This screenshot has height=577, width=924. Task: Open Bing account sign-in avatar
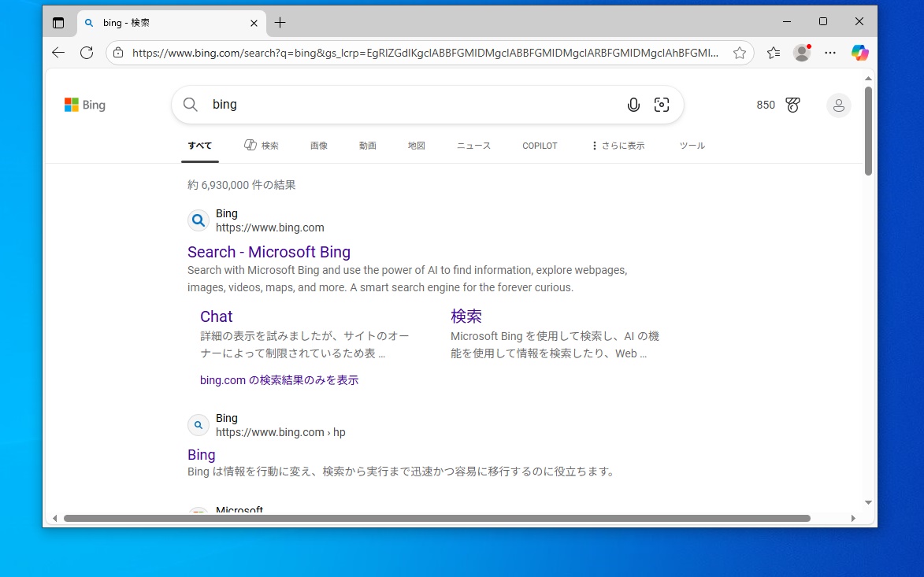[839, 105]
